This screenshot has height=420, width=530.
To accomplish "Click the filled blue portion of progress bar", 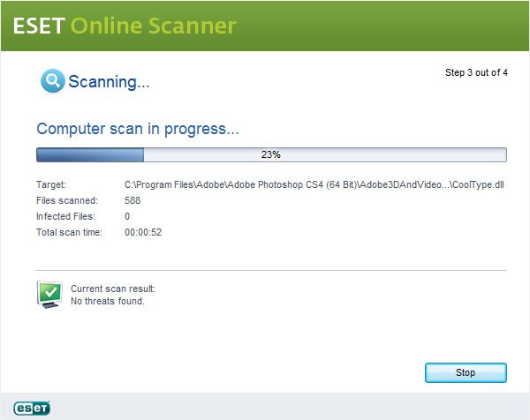I will (x=89, y=154).
